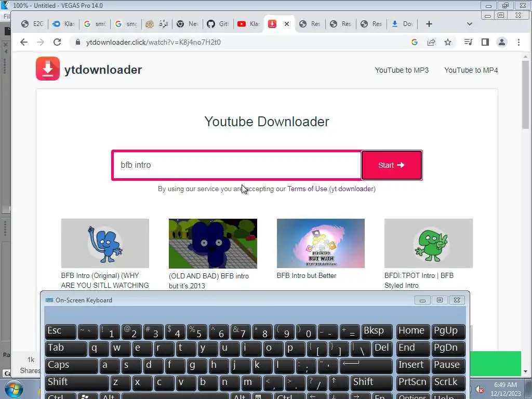Viewport: 532px width, 399px height.
Task: Click the PgDn key on On-Screen Keyboard
Action: click(448, 349)
